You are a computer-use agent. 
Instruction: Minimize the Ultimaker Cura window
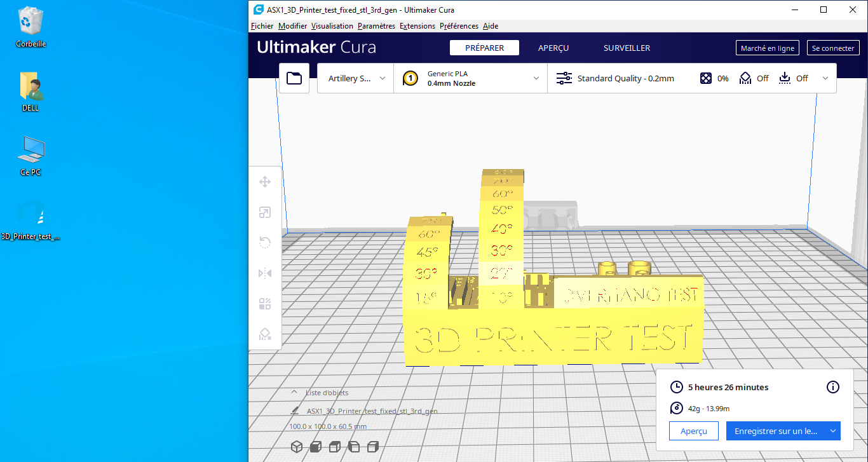point(794,10)
